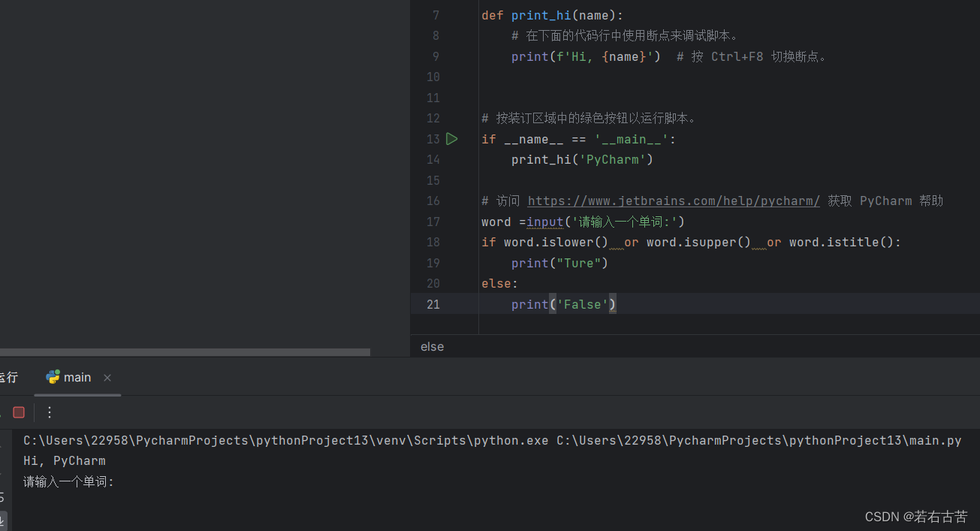Click the project panel horizontal scrollbar
The image size is (980, 531).
(185, 351)
